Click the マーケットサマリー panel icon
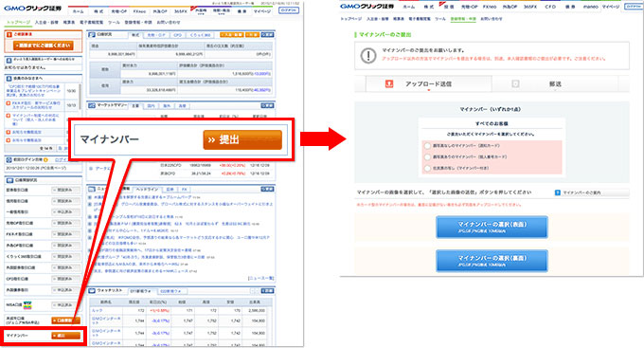644x348 pixels. click(x=92, y=105)
